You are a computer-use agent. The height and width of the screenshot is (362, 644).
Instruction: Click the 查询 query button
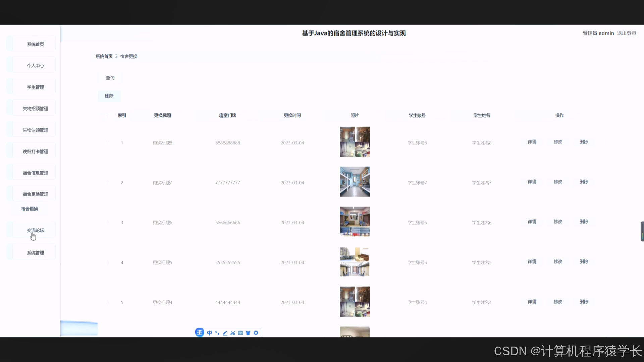pyautogui.click(x=110, y=78)
